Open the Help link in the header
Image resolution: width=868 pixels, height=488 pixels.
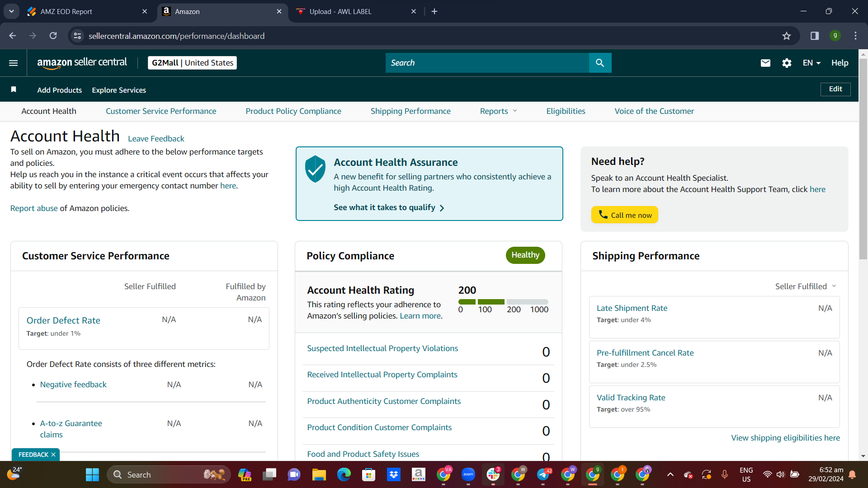tap(840, 63)
